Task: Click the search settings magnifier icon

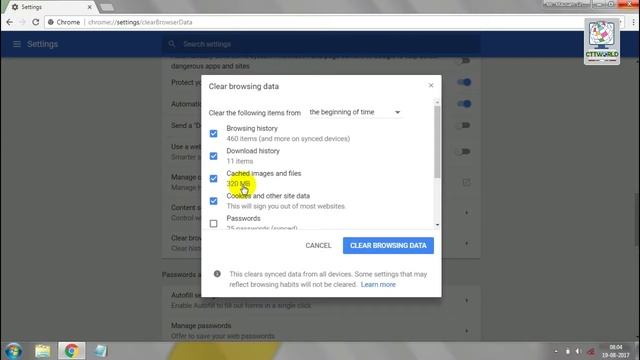Action: [172, 44]
